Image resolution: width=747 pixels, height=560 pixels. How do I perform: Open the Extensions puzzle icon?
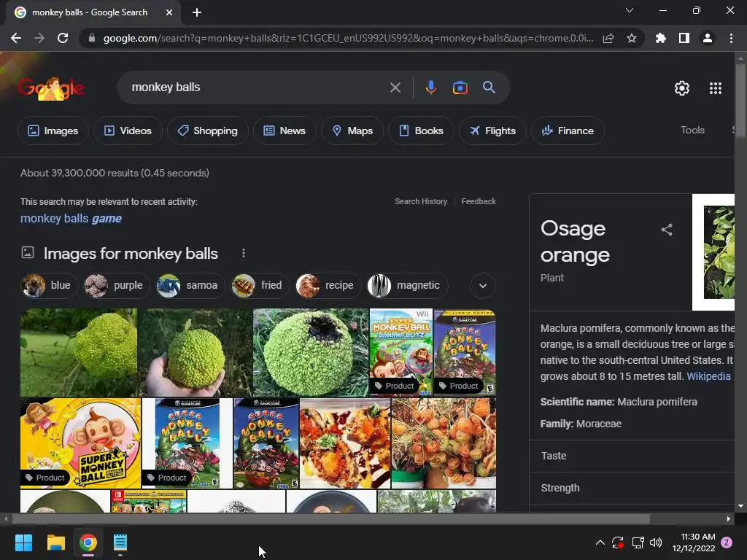click(661, 38)
